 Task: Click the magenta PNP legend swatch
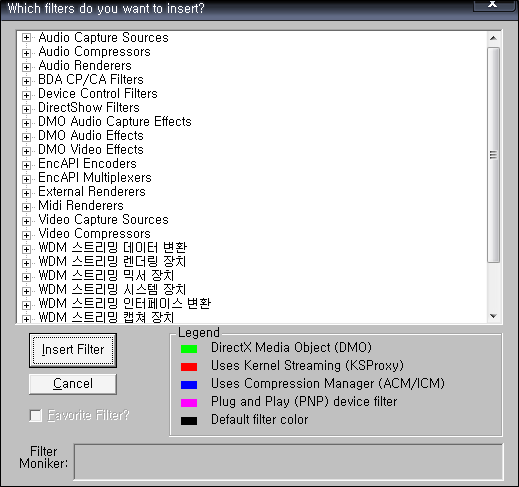point(189,403)
